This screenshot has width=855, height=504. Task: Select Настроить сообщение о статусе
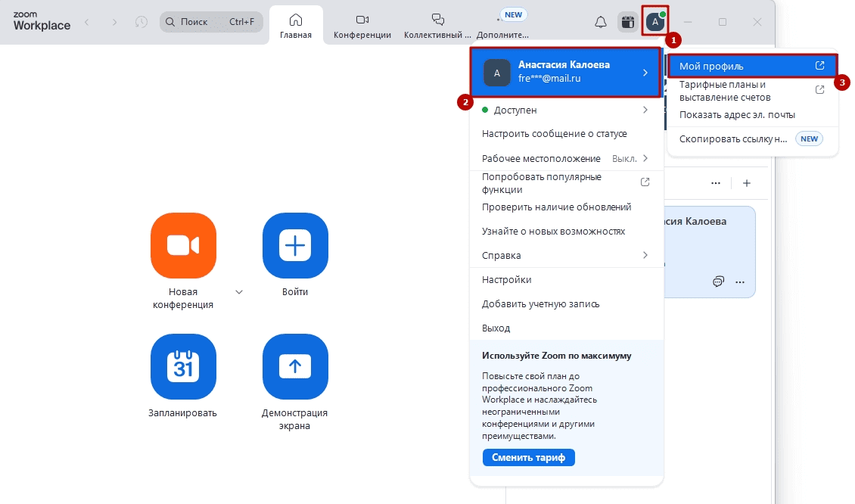[x=567, y=134]
